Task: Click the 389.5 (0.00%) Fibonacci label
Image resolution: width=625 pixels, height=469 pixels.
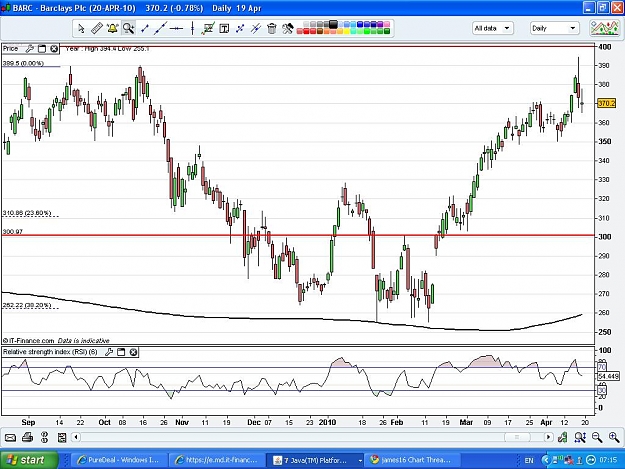Action: pos(23,63)
